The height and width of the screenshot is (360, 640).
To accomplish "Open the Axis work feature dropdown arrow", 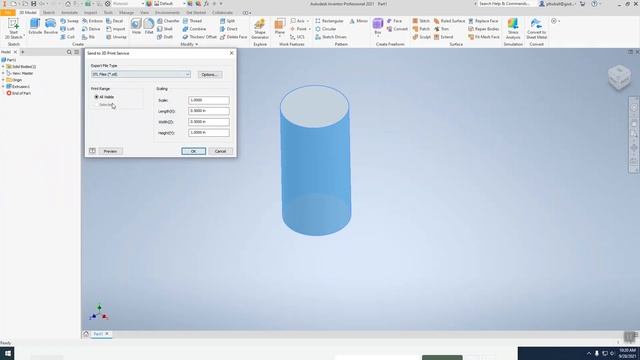I will pos(308,21).
